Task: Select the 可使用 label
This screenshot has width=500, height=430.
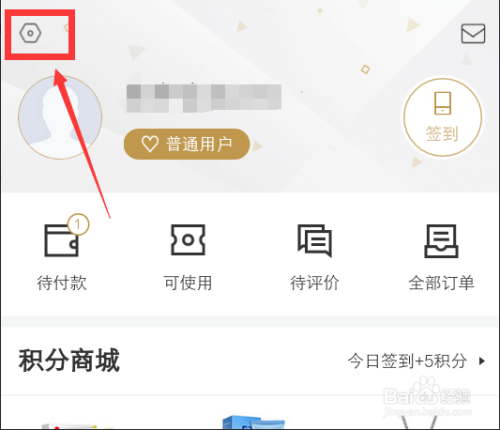Action: click(188, 283)
